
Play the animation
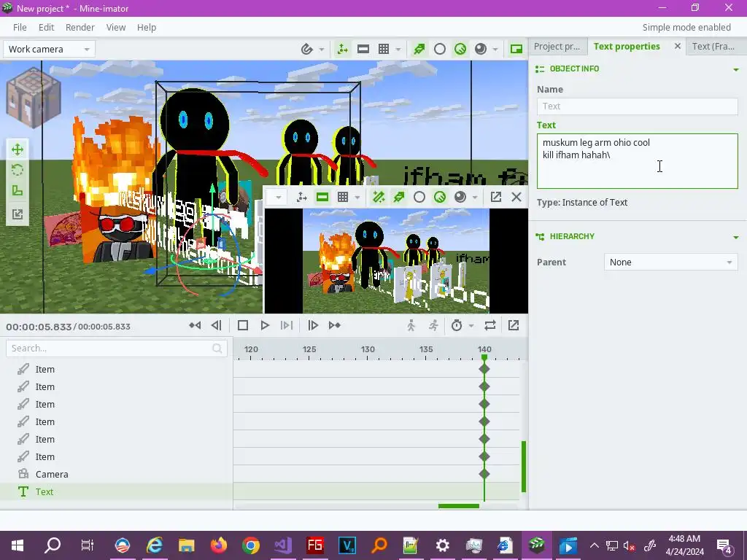click(265, 325)
